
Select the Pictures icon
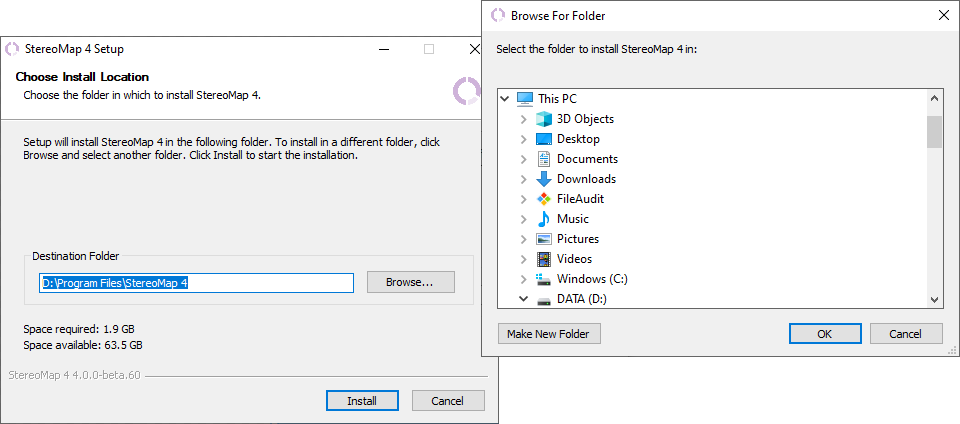point(544,239)
